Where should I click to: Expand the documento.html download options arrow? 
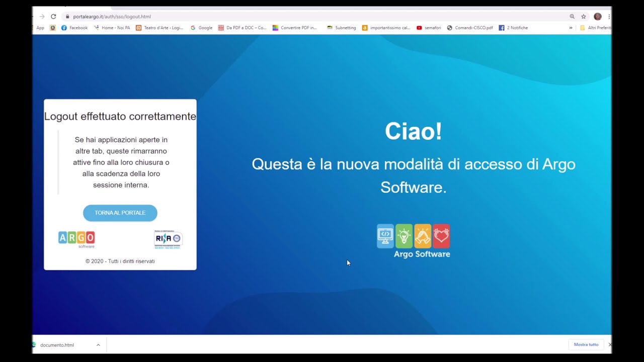tap(98, 345)
